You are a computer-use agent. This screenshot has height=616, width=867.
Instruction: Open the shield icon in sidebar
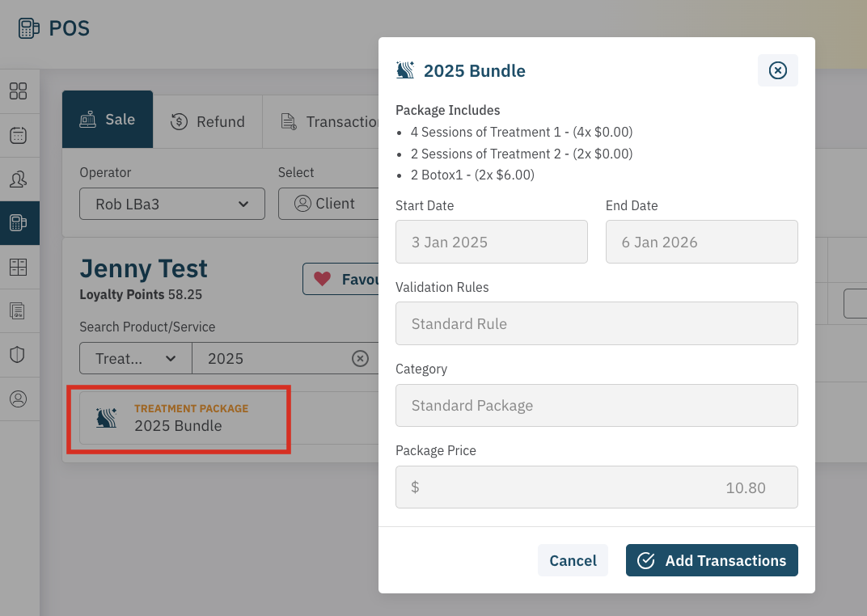(18, 354)
